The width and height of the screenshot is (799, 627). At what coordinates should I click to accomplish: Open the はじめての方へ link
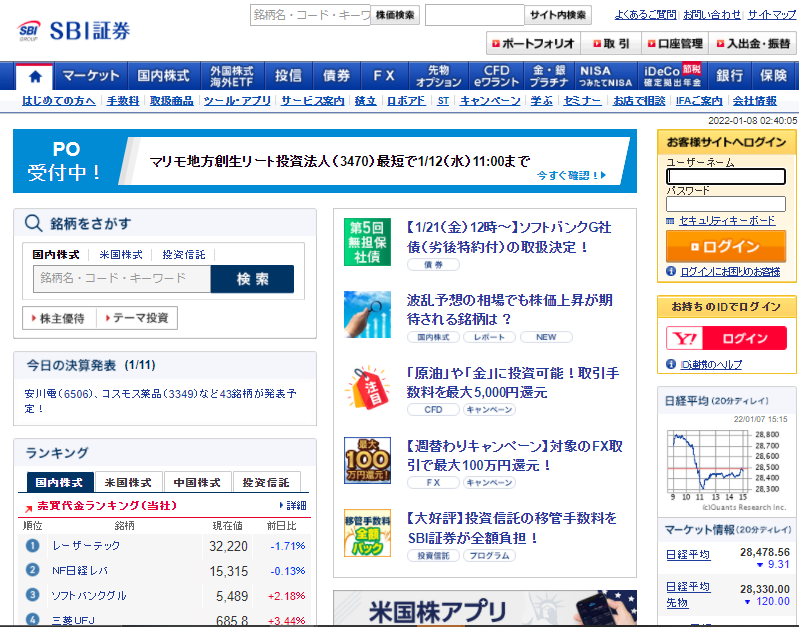pyautogui.click(x=59, y=101)
